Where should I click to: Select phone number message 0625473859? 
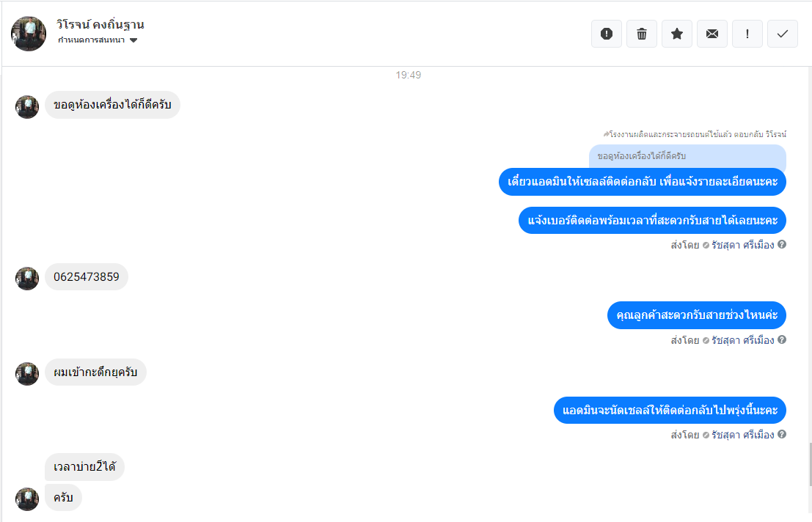(87, 277)
